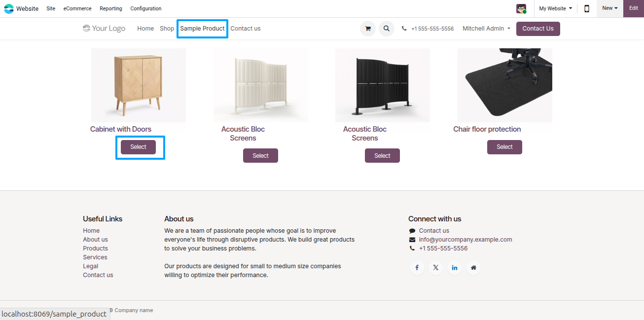This screenshot has height=320, width=644.
Task: Open Contact us under Connect with us
Action: pos(434,231)
